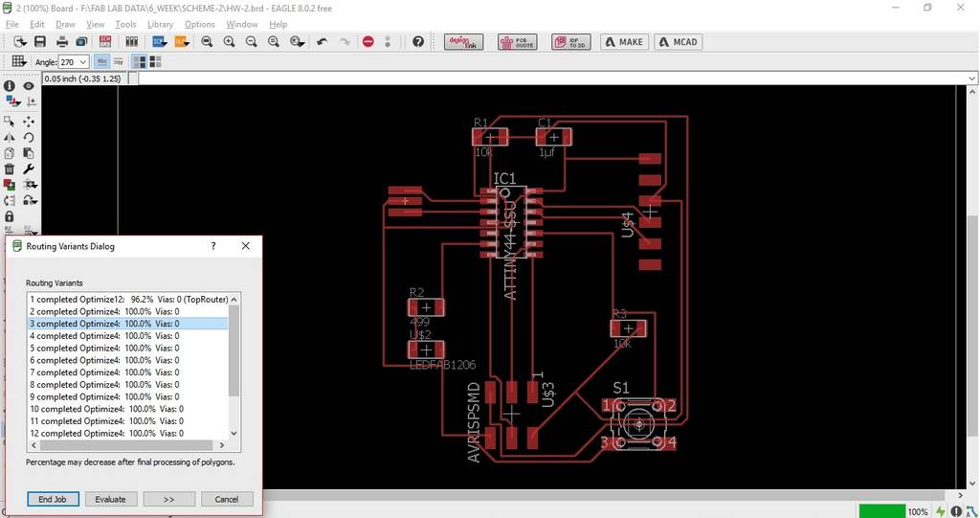Image resolution: width=980 pixels, height=518 pixels.
Task: Toggle the second mirror layout button
Action: point(155,61)
